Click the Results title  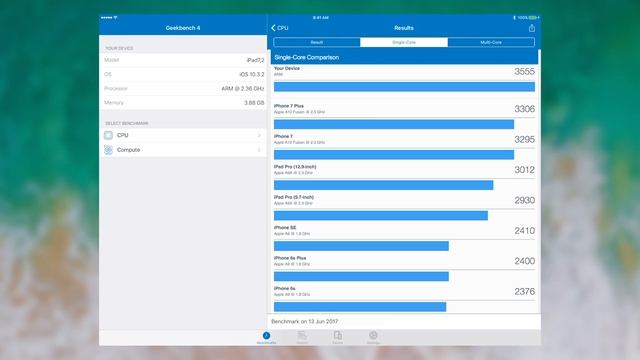pyautogui.click(x=404, y=28)
